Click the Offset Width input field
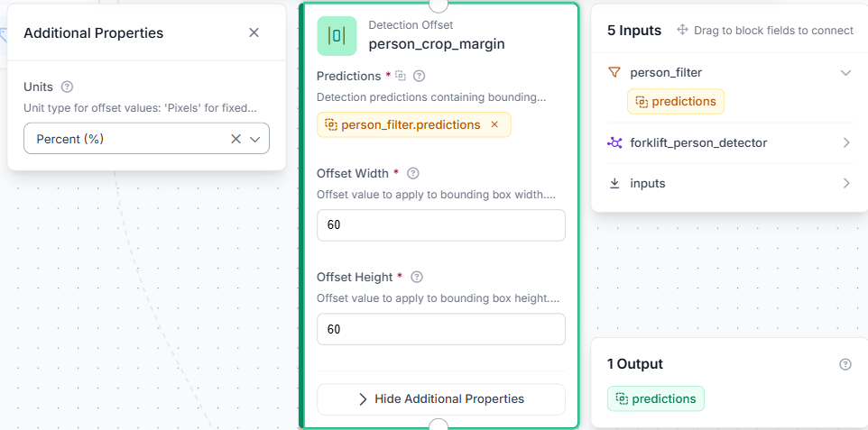The height and width of the screenshot is (430, 868). pos(441,225)
